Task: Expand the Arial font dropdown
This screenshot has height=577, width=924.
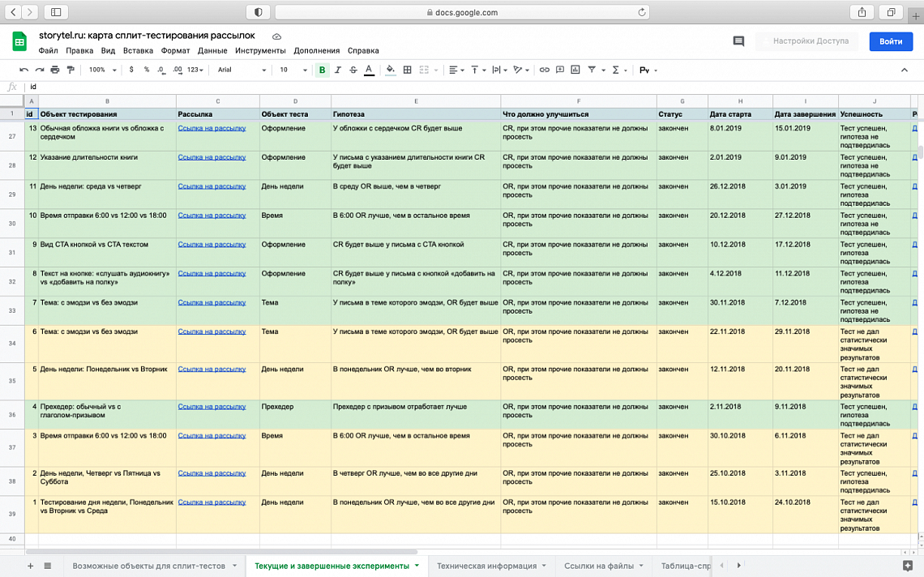Action: (242, 71)
